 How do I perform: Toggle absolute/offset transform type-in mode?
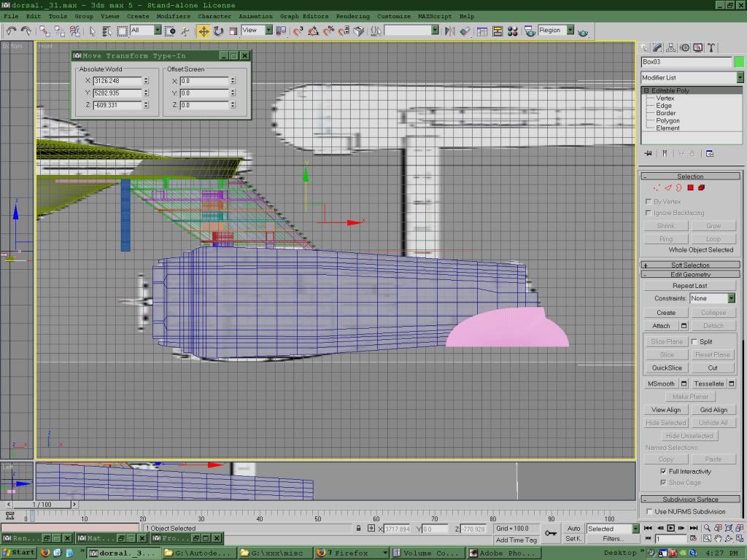pos(371,528)
